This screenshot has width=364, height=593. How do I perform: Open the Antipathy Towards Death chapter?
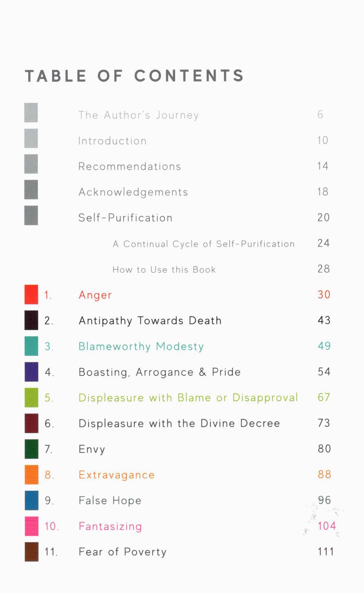tap(150, 320)
